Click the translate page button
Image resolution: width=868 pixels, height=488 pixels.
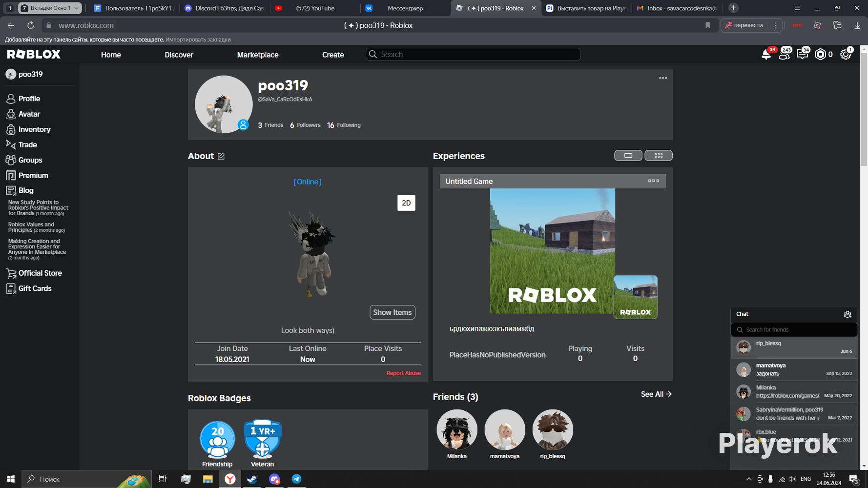point(744,25)
